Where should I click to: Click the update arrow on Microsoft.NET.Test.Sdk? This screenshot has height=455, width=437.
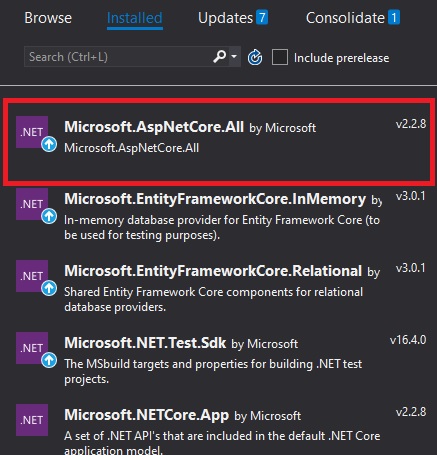(x=49, y=360)
